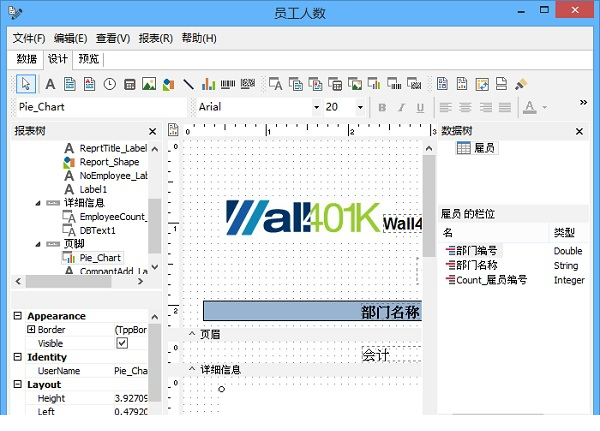Select the arrow pointer tool
Screen dimensions: 600x431
pyautogui.click(x=26, y=84)
